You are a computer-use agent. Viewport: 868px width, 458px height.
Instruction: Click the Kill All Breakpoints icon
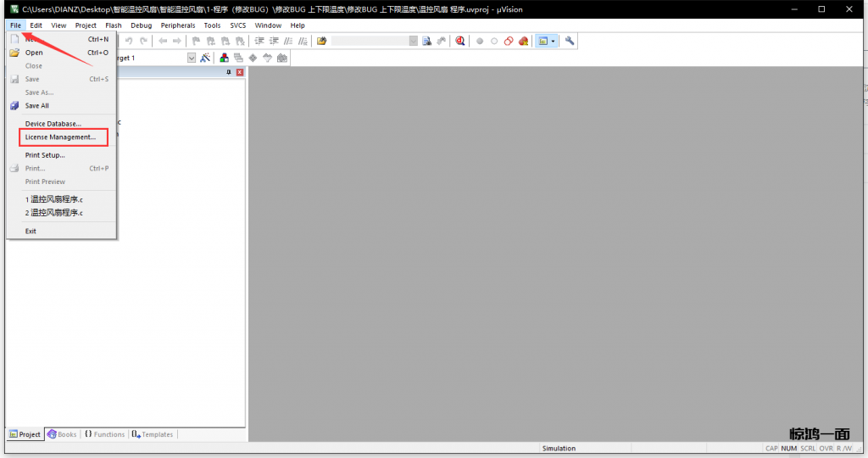click(x=524, y=41)
